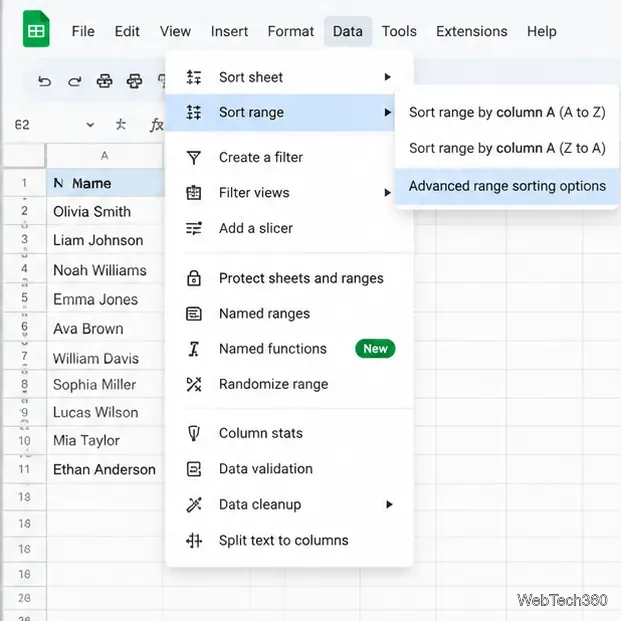Choose Sort range by column A (A to Z)
Viewport: 621px width, 621px height.
pyautogui.click(x=507, y=112)
